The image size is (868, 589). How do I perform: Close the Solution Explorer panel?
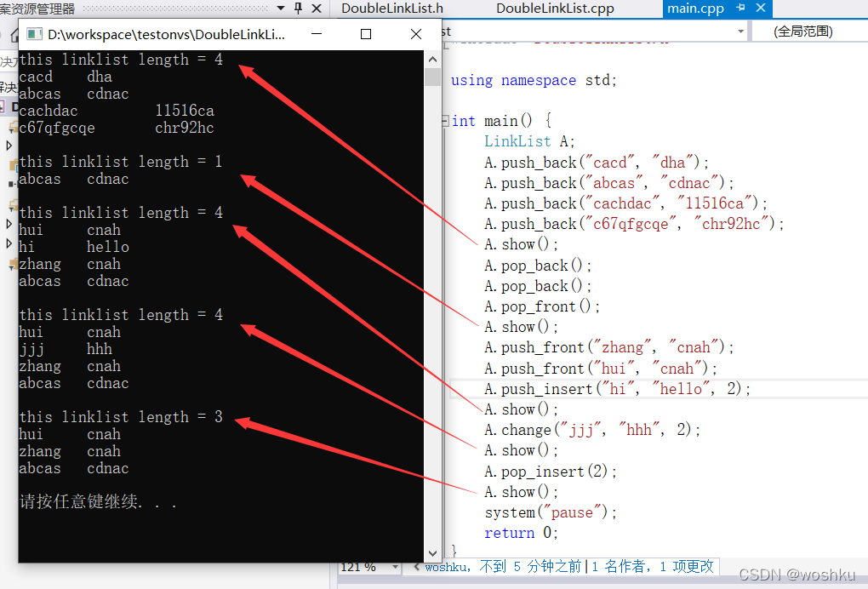click(317, 8)
